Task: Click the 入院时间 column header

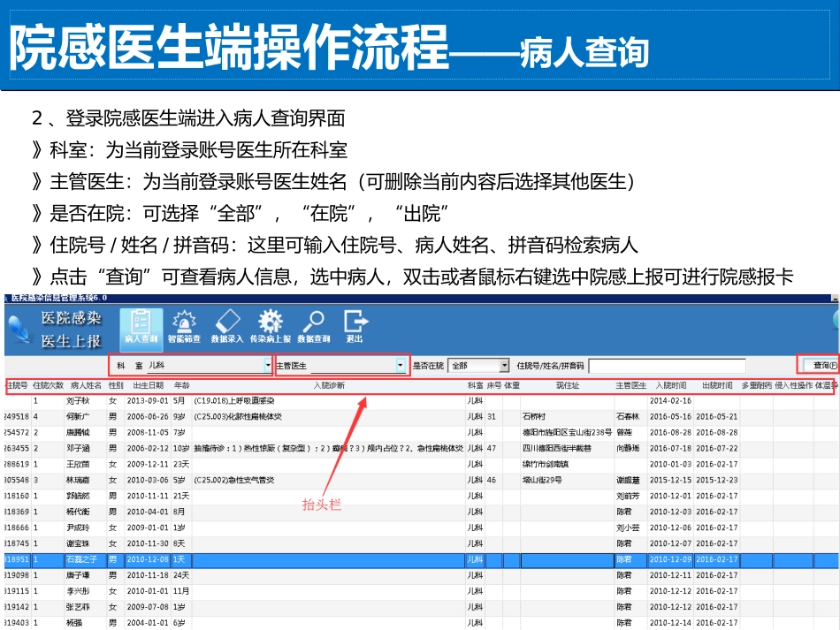Action: [671, 385]
